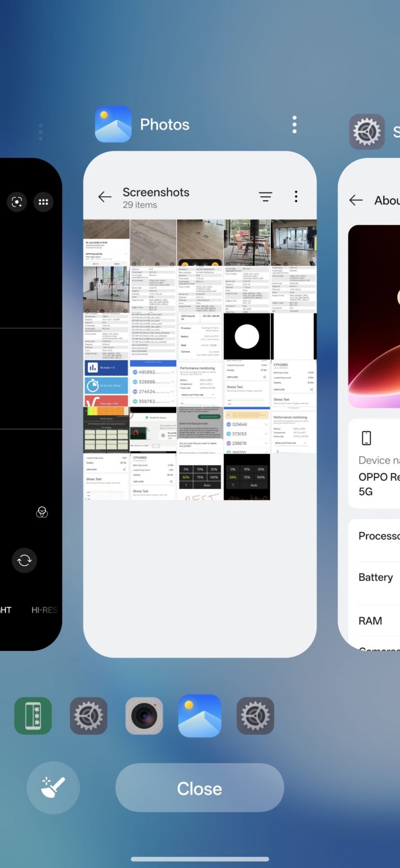The height and width of the screenshot is (868, 400).
Task: Open the Photos card three-dot options menu
Action: point(295,124)
